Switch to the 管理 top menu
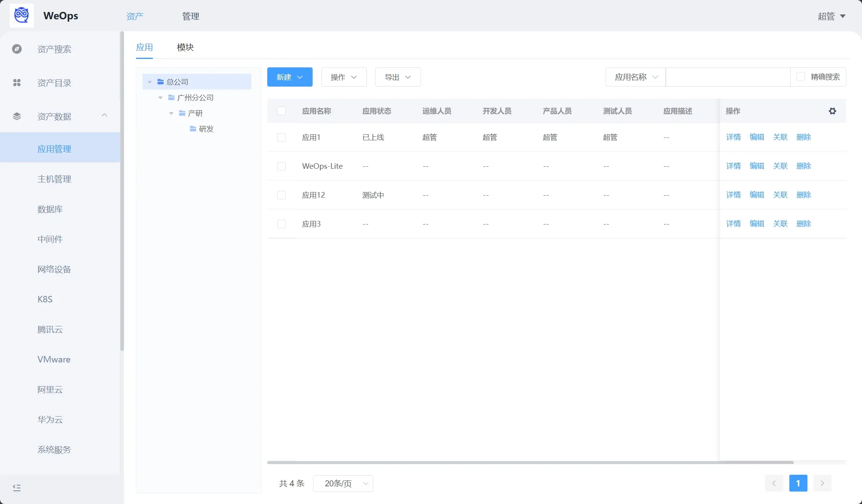The image size is (862, 504). 191,16
